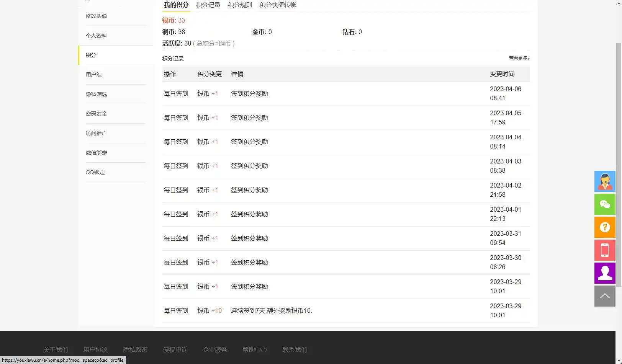Open the 积分规则 tab
The width and height of the screenshot is (622, 364).
240,5
